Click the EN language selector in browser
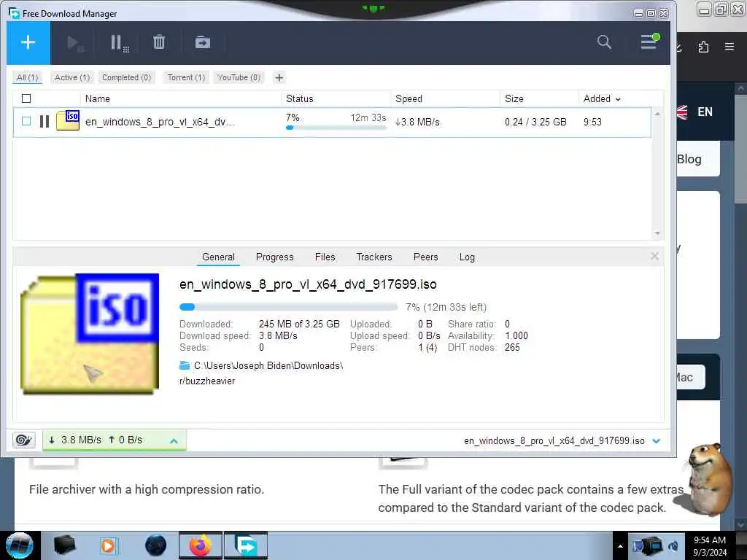 705,112
